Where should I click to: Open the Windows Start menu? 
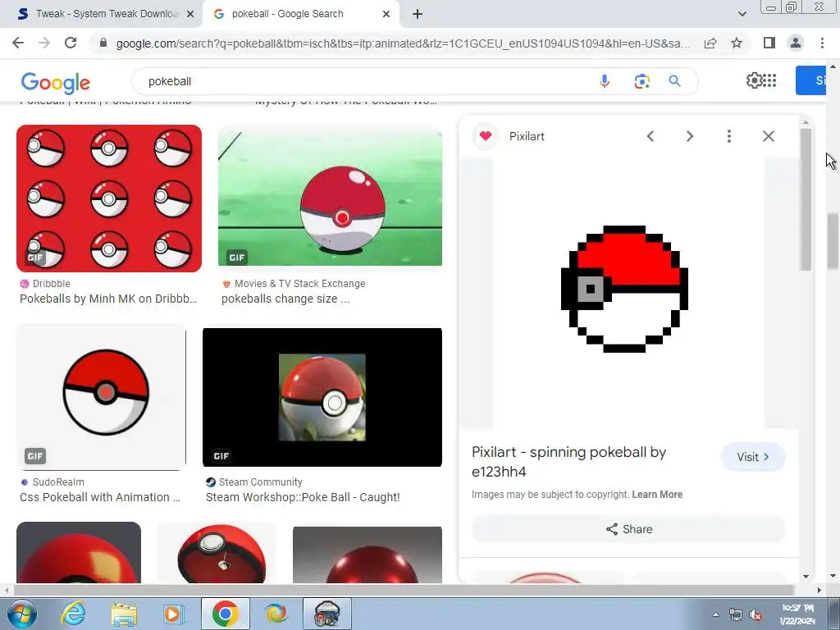21,614
